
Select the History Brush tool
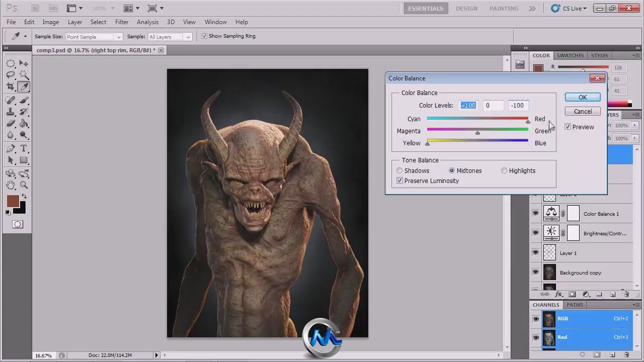pyautogui.click(x=24, y=112)
